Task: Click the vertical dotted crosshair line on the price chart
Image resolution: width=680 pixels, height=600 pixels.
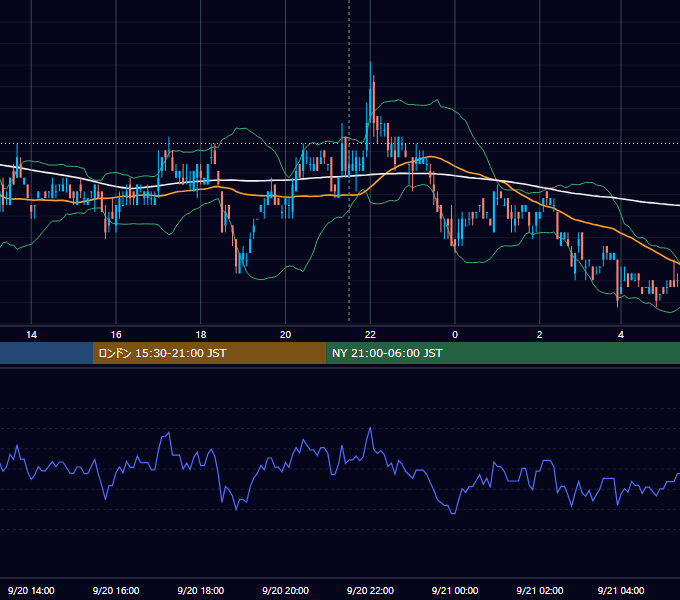Action: [x=349, y=160]
